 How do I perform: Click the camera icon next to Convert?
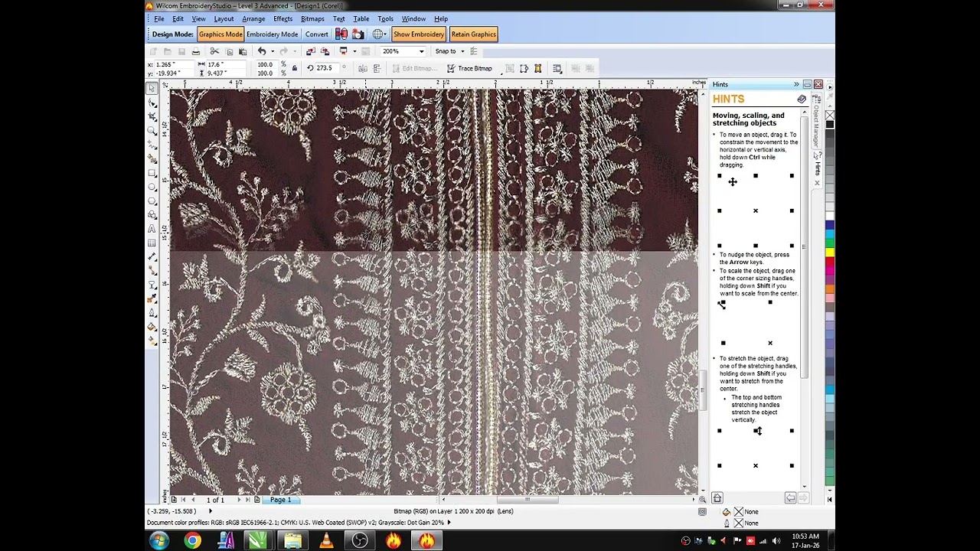tap(358, 34)
